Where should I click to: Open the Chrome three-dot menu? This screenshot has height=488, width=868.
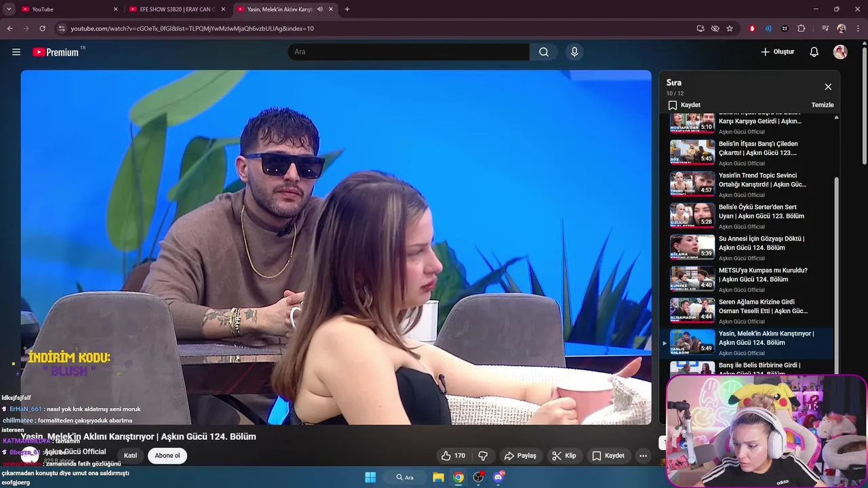pos(858,28)
